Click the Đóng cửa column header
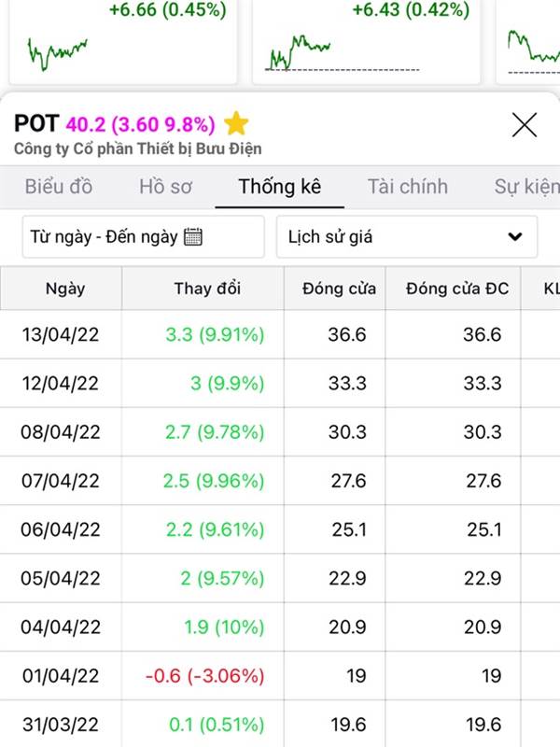Screen dimensions: 560x747 [x=339, y=289]
